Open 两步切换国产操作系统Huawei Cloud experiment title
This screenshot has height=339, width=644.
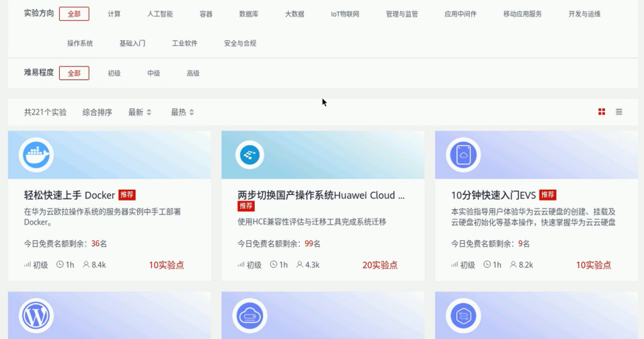click(x=321, y=195)
